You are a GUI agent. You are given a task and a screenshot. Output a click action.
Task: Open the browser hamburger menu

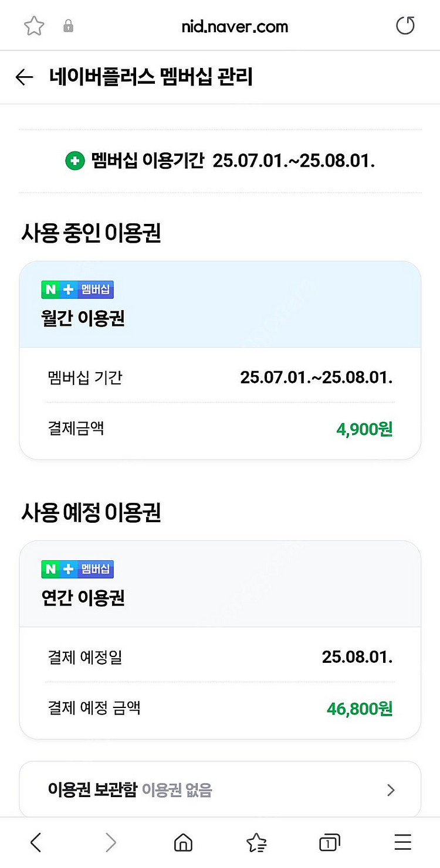click(403, 843)
